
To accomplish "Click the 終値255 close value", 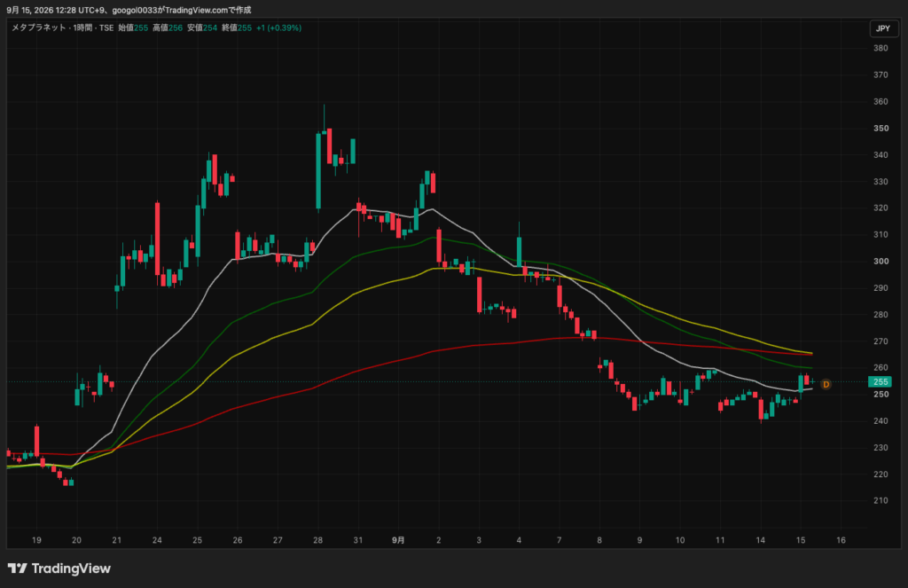I will click(x=237, y=27).
